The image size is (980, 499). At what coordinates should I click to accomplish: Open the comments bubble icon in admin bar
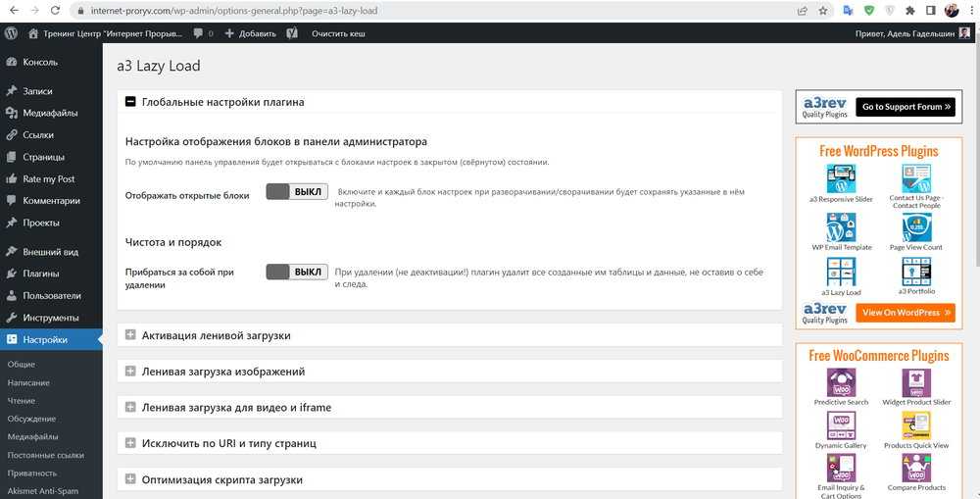199,33
